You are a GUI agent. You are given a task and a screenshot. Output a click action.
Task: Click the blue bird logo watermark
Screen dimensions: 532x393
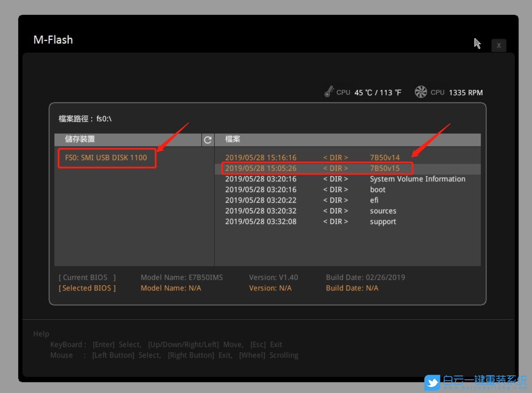(x=432, y=382)
